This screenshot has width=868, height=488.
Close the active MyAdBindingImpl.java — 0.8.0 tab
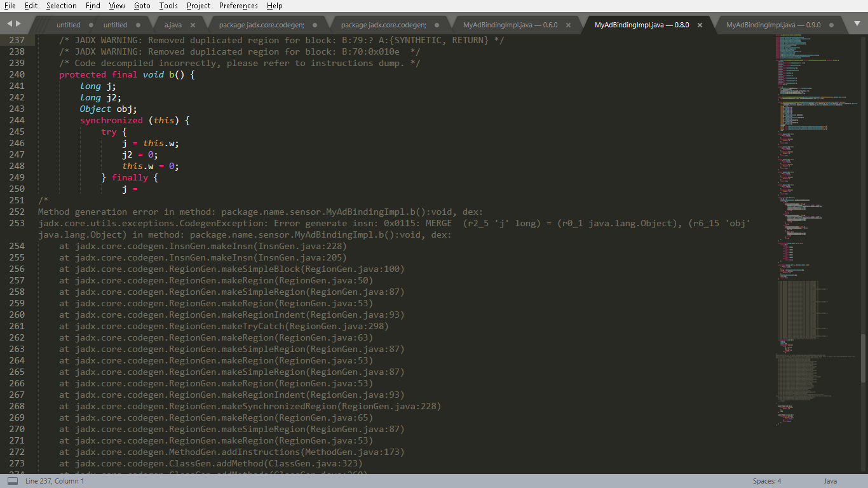(700, 25)
